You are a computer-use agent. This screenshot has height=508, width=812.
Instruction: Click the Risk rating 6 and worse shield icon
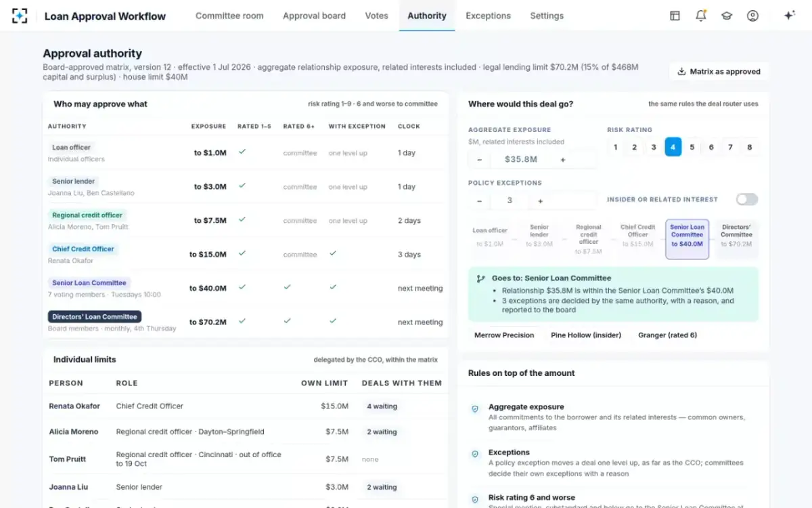coord(475,499)
